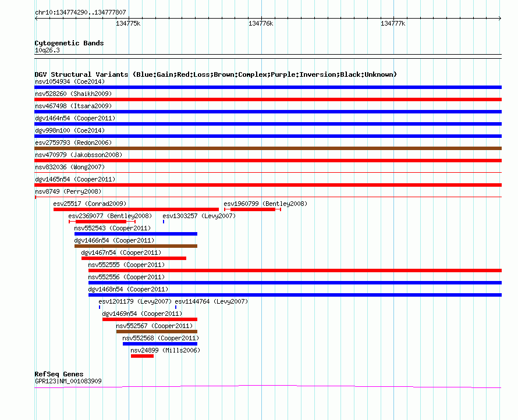The height and width of the screenshot is (420, 518).
Task: Open the dgv1464n54 (Cooper2011) label
Action: [75, 118]
